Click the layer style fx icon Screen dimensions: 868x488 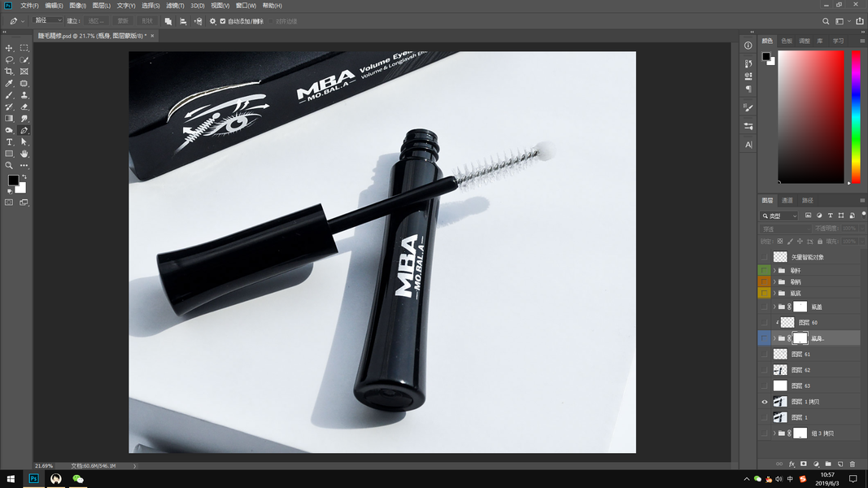(792, 464)
